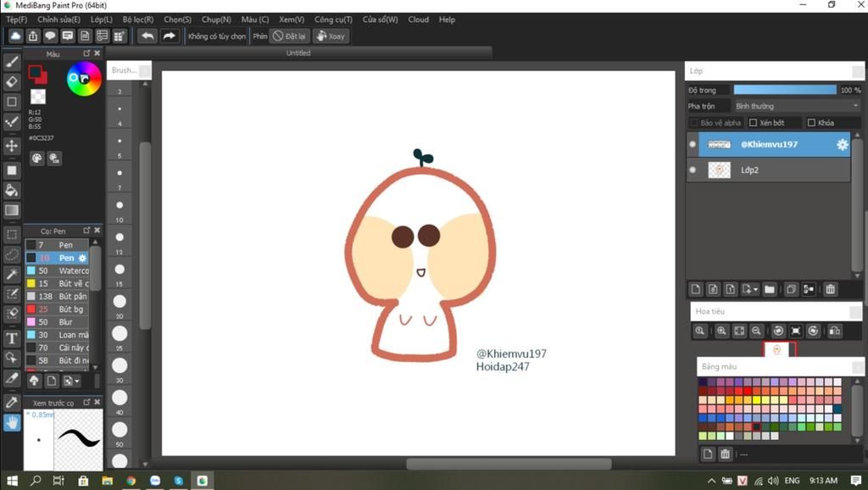Select the Bucket fill tool
The height and width of the screenshot is (490, 868).
click(12, 191)
